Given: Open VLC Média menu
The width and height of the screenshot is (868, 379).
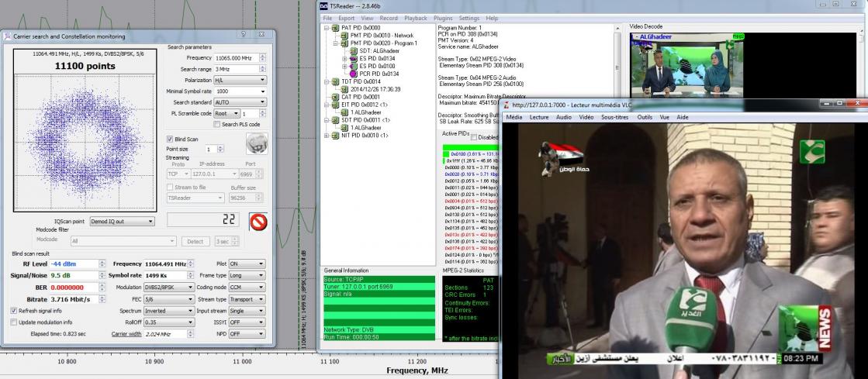Looking at the screenshot, I should tap(514, 117).
